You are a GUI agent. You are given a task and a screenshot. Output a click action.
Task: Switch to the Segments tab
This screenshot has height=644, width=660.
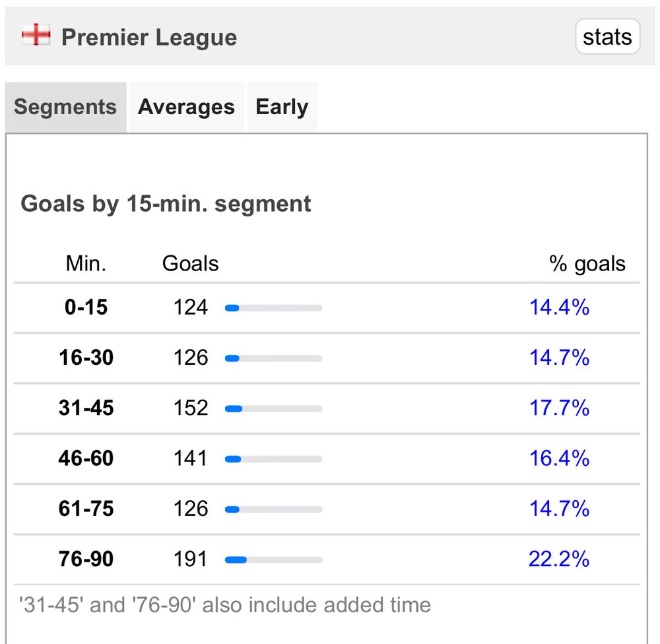[65, 107]
